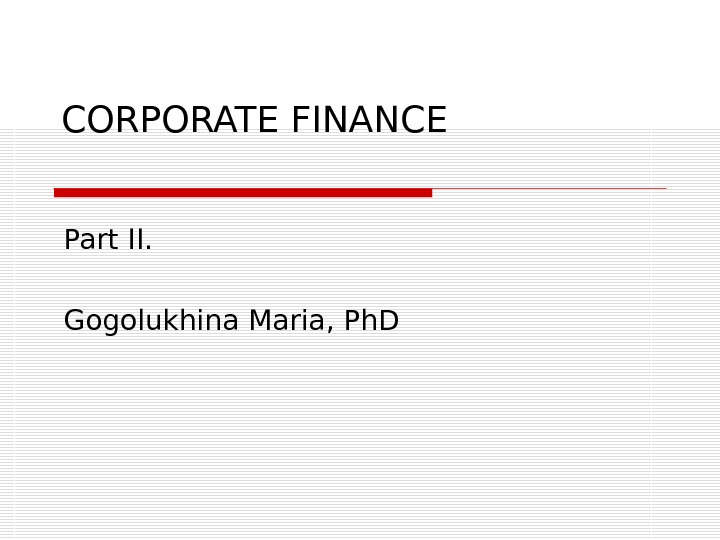The width and height of the screenshot is (720, 540).
Task: Click the word Part in the subtitle
Action: click(88, 241)
